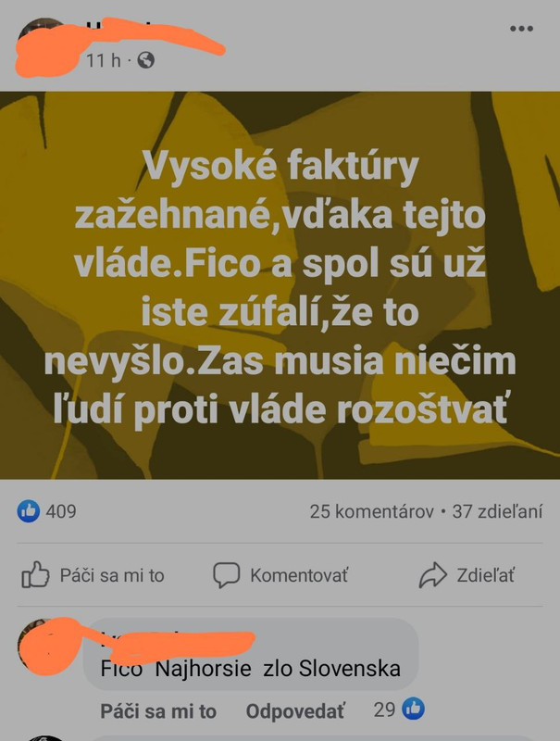Click the public globe privacy icon
The image size is (560, 741).
[x=146, y=60]
